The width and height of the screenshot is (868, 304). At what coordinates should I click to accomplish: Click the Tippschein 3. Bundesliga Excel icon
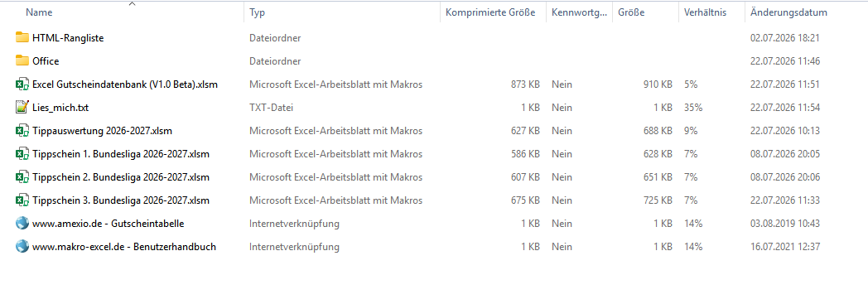click(22, 200)
